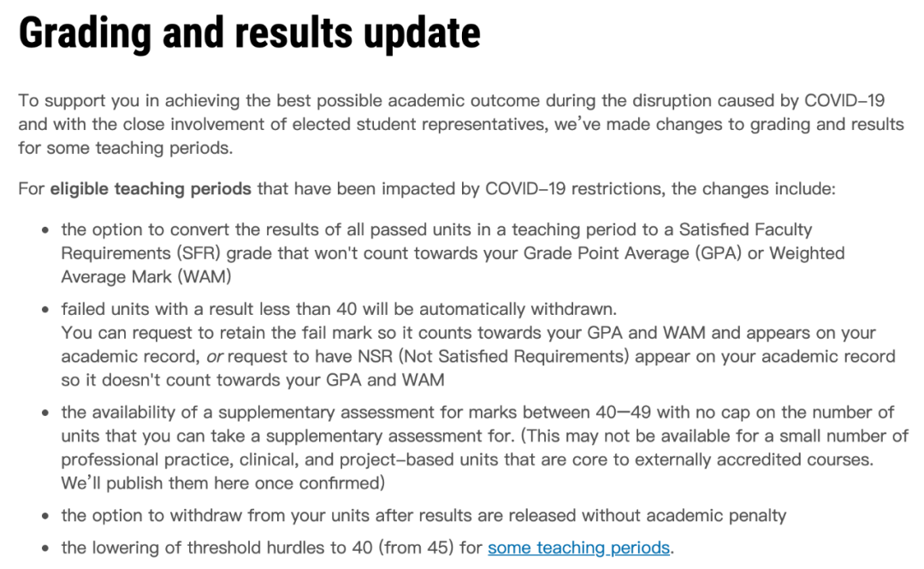
Task: Click the "40—49" marks range text
Action: coord(623,412)
